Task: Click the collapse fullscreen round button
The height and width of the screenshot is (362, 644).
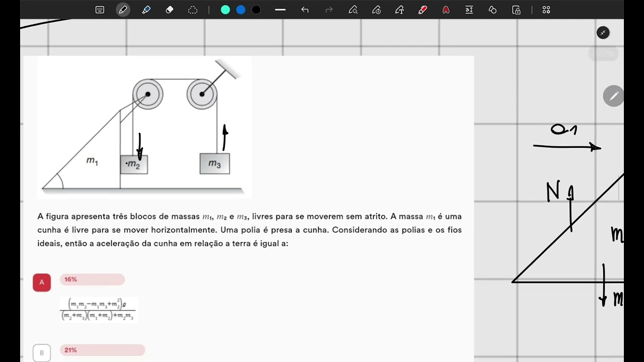Action: pyautogui.click(x=603, y=33)
